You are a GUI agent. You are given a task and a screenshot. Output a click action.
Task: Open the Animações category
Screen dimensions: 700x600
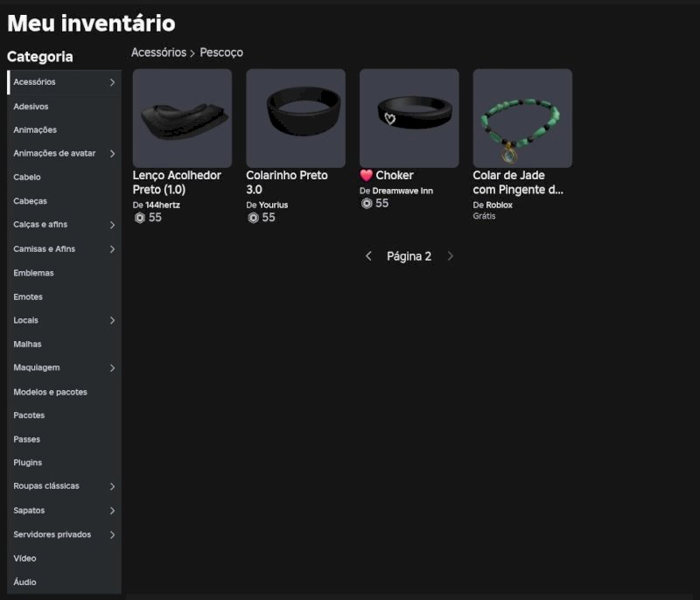coord(64,129)
